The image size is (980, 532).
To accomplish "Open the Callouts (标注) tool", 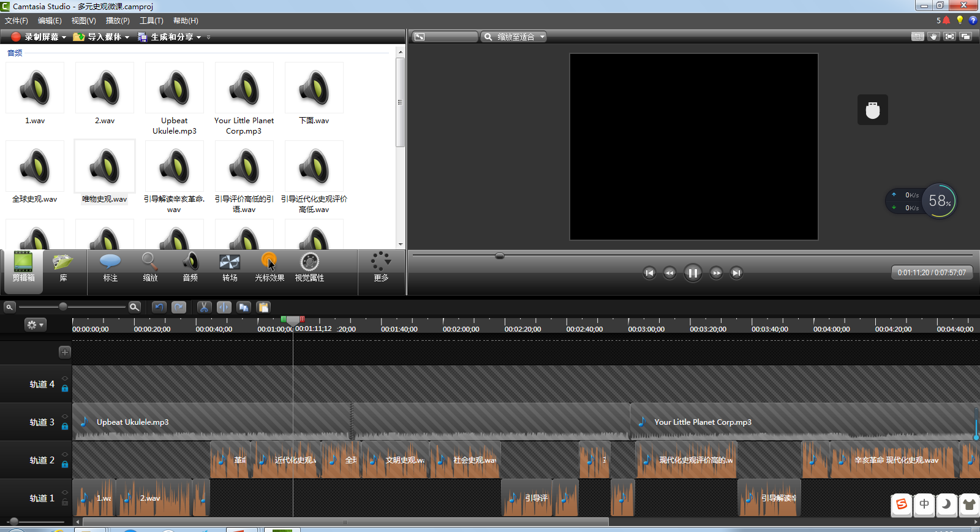I will click(x=110, y=268).
